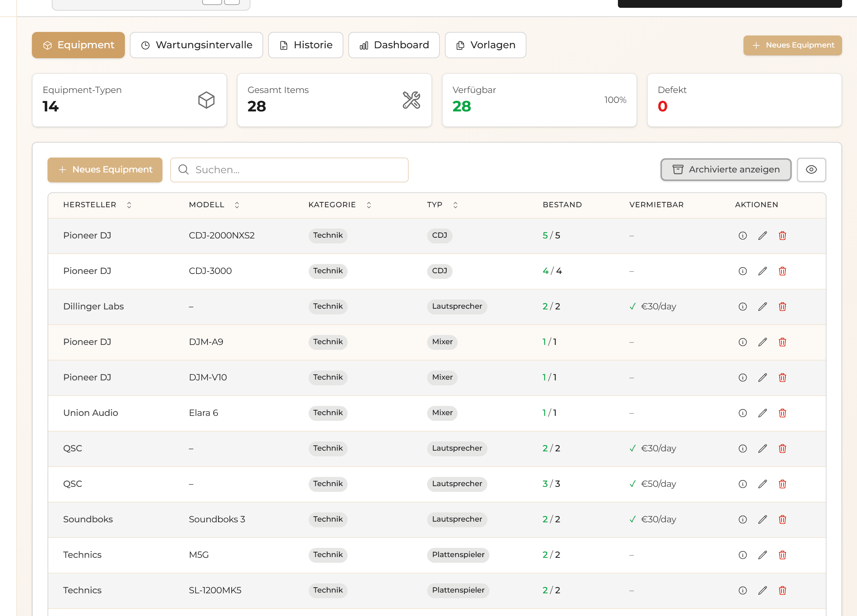This screenshot has width=857, height=616.
Task: Open the Vorlagen tab
Action: coord(485,45)
